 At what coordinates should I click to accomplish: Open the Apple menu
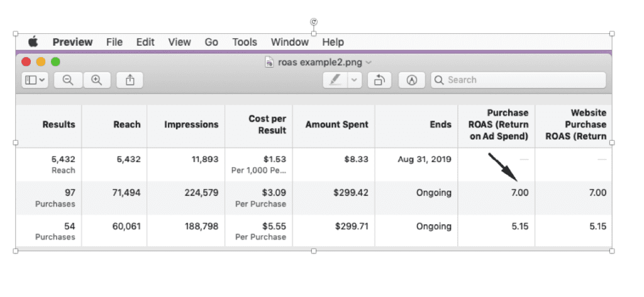[x=33, y=42]
